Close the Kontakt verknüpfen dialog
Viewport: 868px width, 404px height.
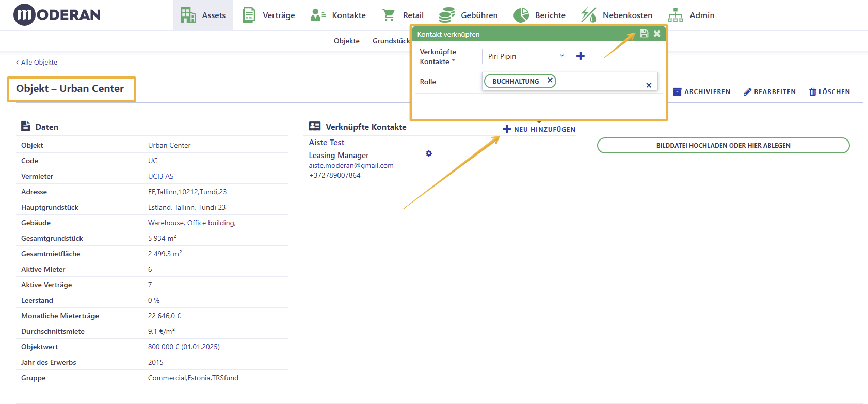point(657,34)
